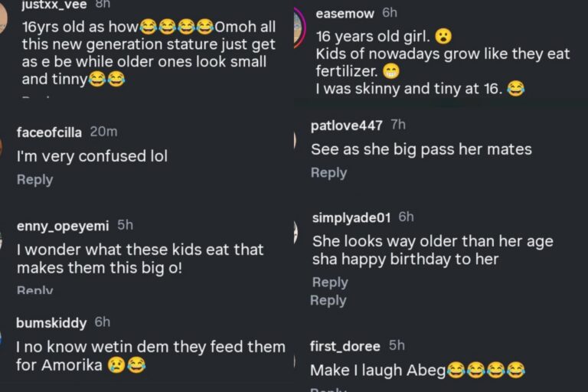Click the 7h timestamp beside patlove447

click(x=398, y=126)
